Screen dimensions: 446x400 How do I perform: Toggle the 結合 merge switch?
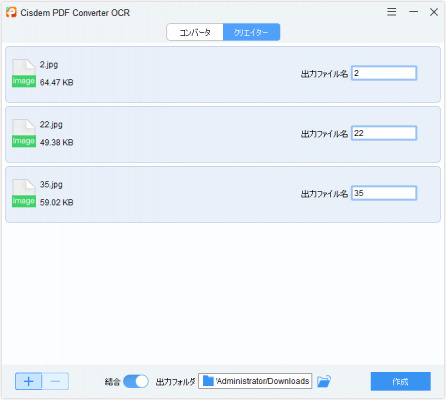pyautogui.click(x=136, y=381)
